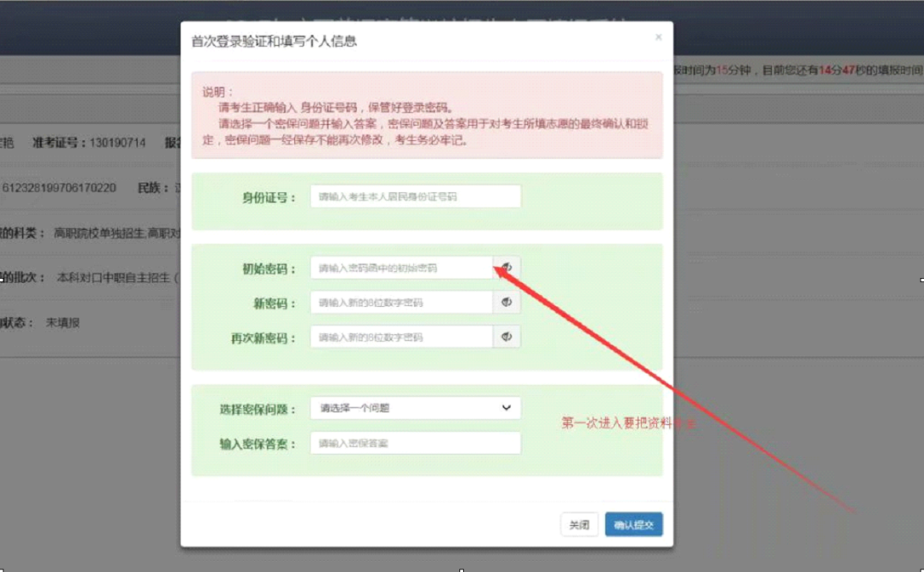
Task: Click the 输入密保答案 answer field
Action: 415,443
